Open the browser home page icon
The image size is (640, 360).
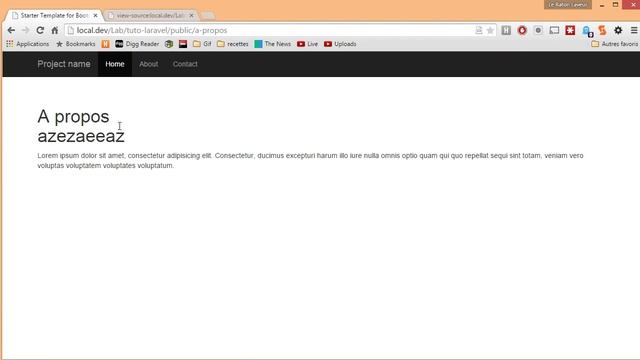point(55,30)
